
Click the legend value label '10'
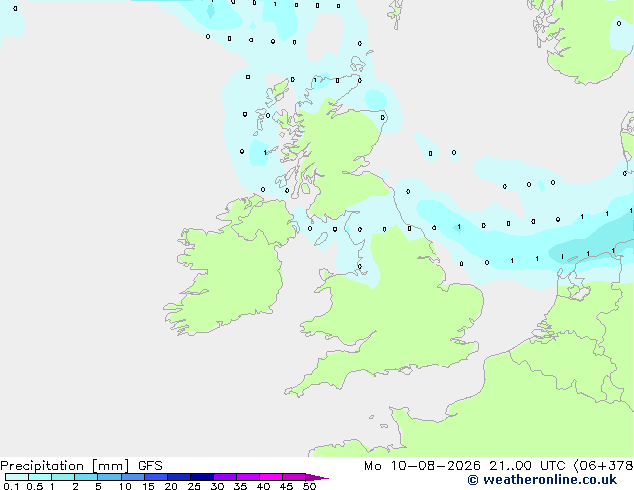125,486
